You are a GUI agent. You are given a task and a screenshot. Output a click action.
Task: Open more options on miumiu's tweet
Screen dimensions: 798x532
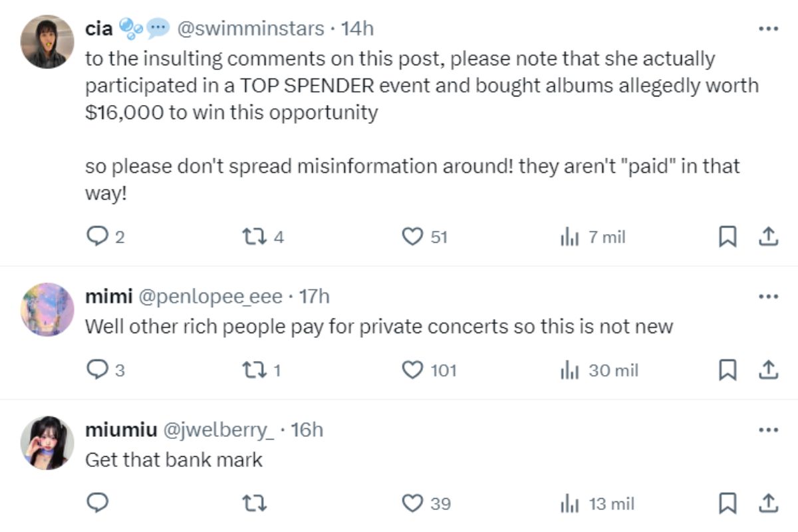pyautogui.click(x=768, y=430)
